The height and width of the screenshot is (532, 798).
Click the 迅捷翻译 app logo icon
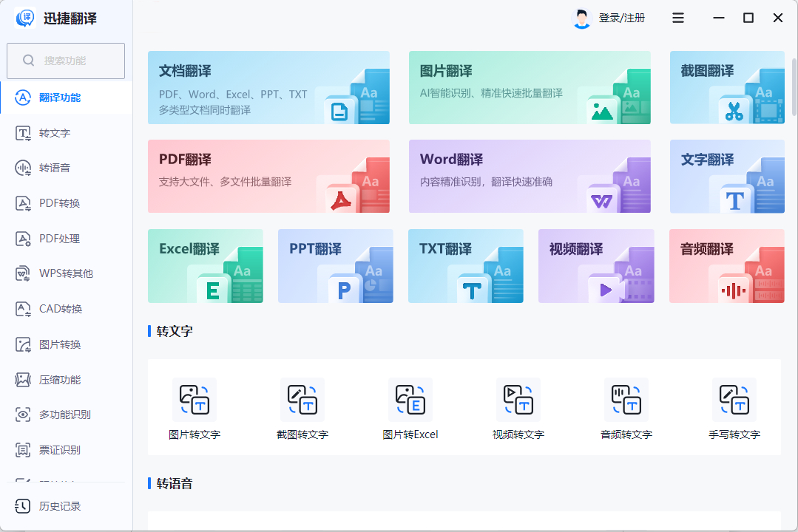click(x=25, y=18)
